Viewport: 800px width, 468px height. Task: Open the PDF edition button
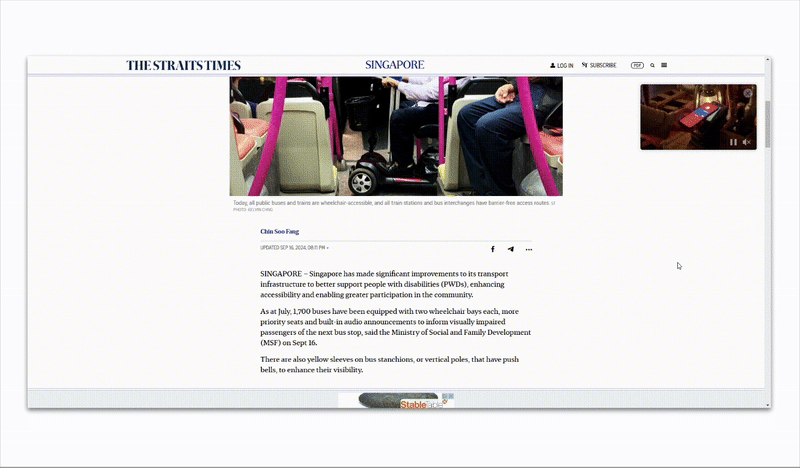637,65
